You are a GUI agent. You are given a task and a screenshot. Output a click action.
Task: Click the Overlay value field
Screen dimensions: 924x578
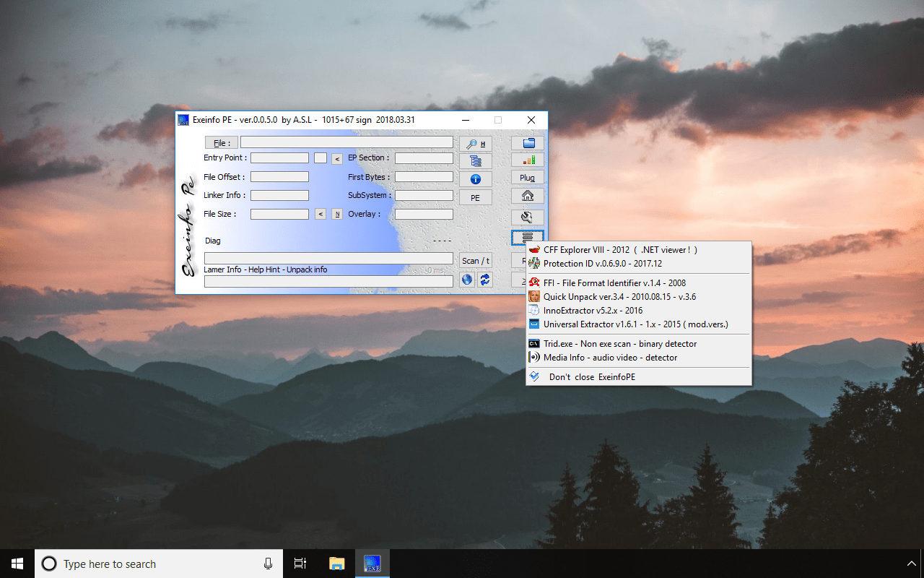coord(424,215)
